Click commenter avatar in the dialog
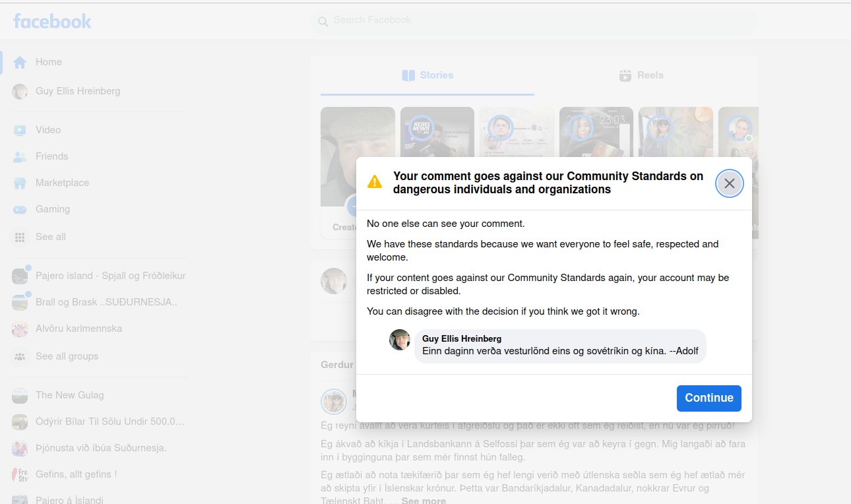 click(400, 340)
